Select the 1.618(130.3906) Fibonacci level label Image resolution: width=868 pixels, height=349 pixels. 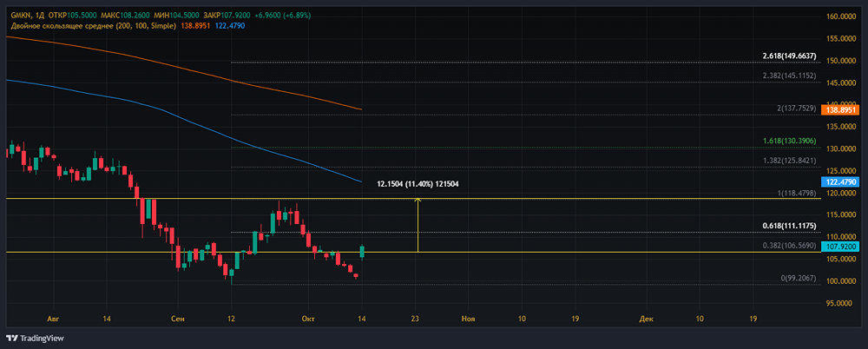tap(789, 142)
